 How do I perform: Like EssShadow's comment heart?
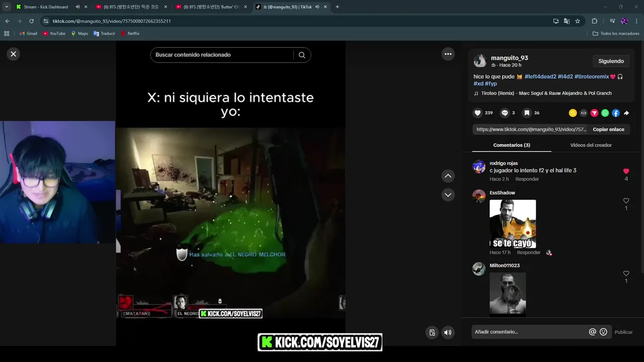pyautogui.click(x=626, y=201)
